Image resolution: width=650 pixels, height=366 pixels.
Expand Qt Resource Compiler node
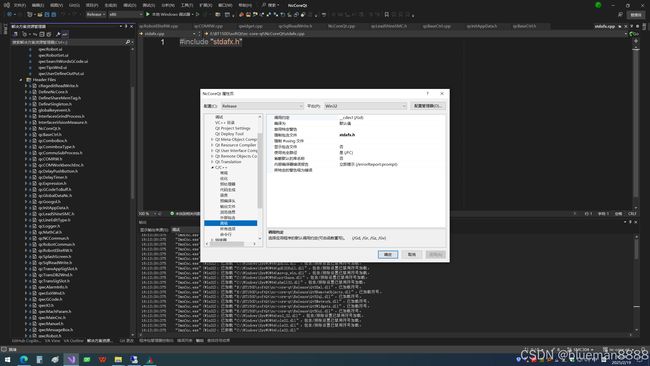212,145
